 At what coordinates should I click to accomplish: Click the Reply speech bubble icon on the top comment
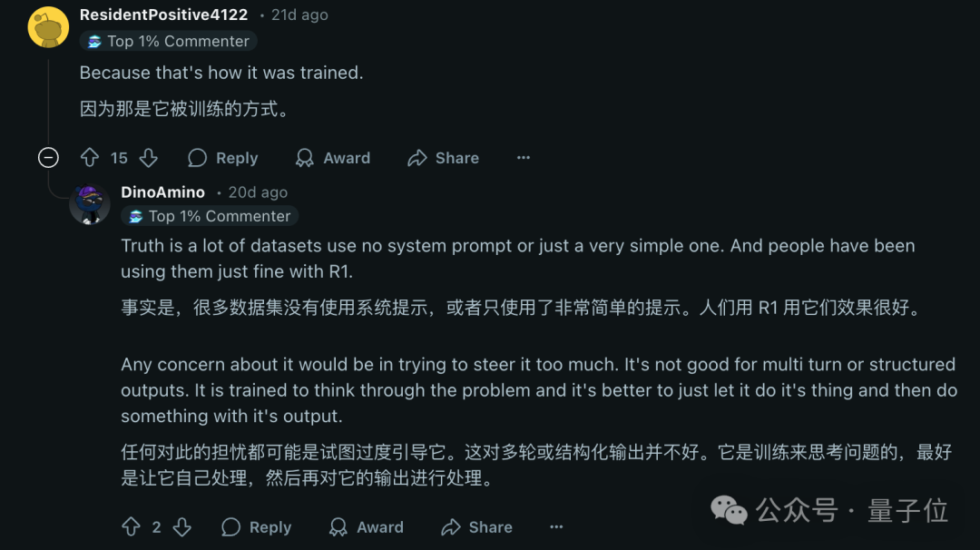click(196, 157)
